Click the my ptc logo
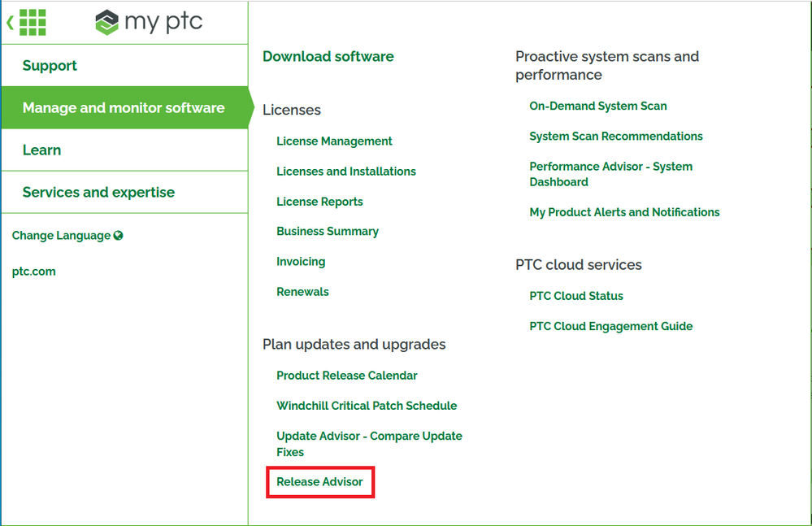Image resolution: width=812 pixels, height=526 pixels. click(149, 22)
